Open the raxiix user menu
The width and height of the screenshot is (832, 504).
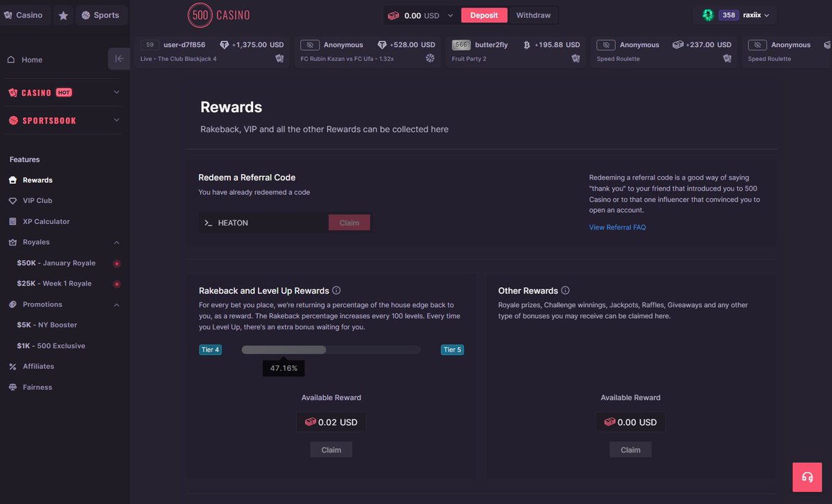pos(756,15)
